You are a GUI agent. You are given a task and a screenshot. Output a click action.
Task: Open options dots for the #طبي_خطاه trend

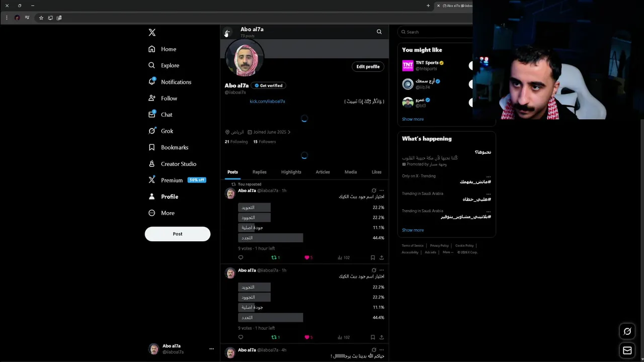click(x=489, y=194)
